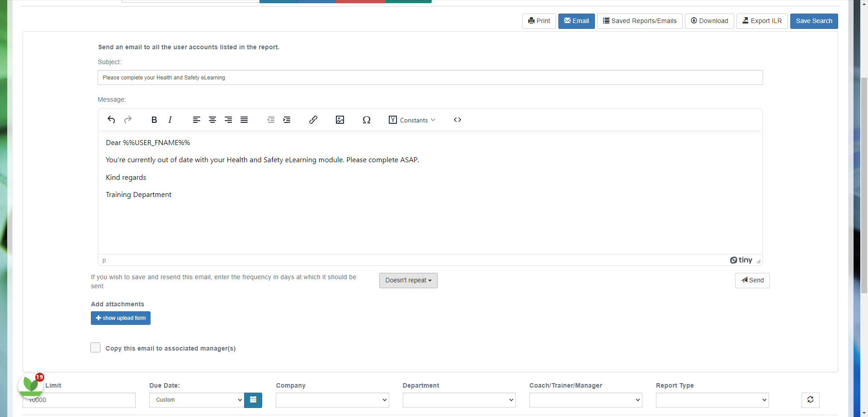Expand the Due Date Custom dropdown
The height and width of the screenshot is (417, 868).
(x=197, y=400)
